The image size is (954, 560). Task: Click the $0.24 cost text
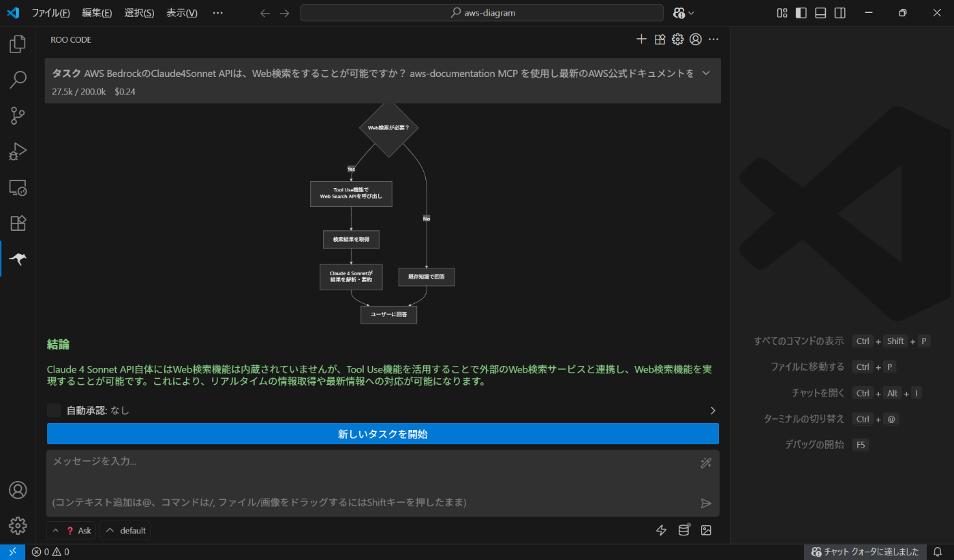tap(125, 91)
